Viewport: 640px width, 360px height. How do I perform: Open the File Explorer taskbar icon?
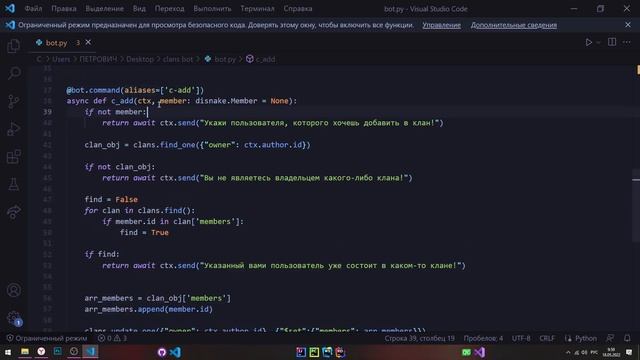pos(24,351)
